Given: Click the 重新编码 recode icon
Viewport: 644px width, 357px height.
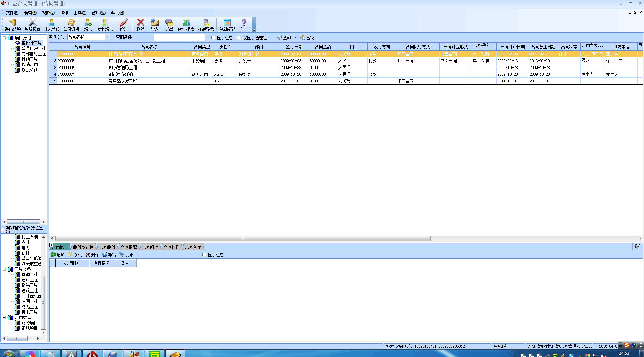Looking at the screenshot, I should click(227, 25).
